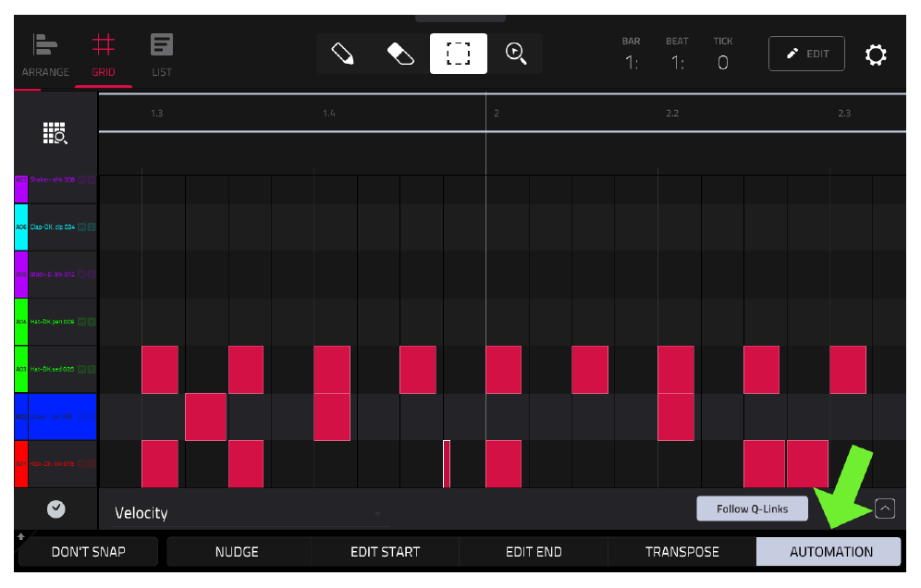Tap the NUDGE button
The image size is (921, 588).
(237, 552)
